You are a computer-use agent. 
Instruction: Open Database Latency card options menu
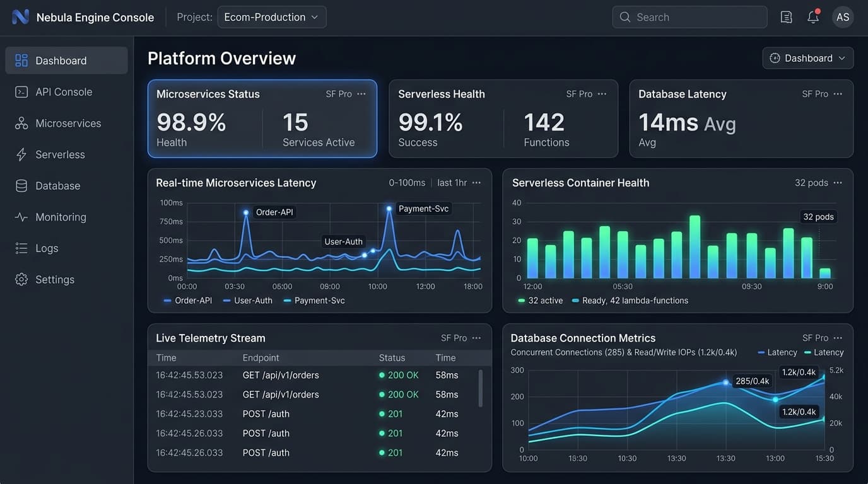pos(838,94)
